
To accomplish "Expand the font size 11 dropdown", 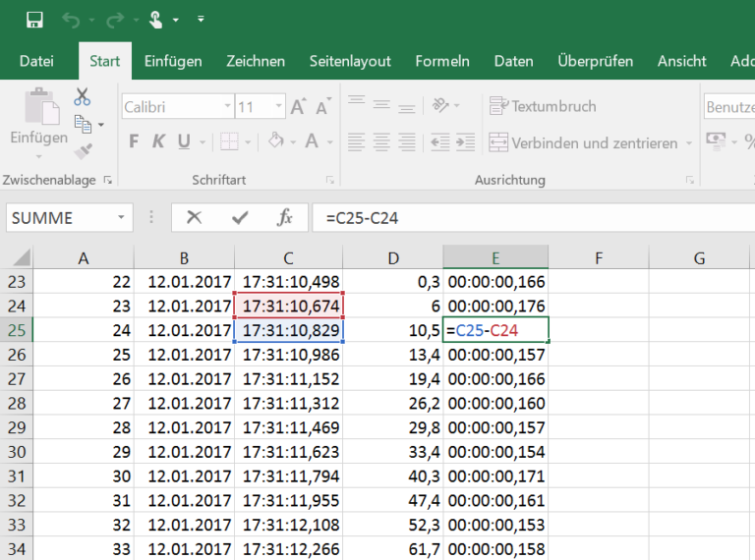I will (x=278, y=107).
